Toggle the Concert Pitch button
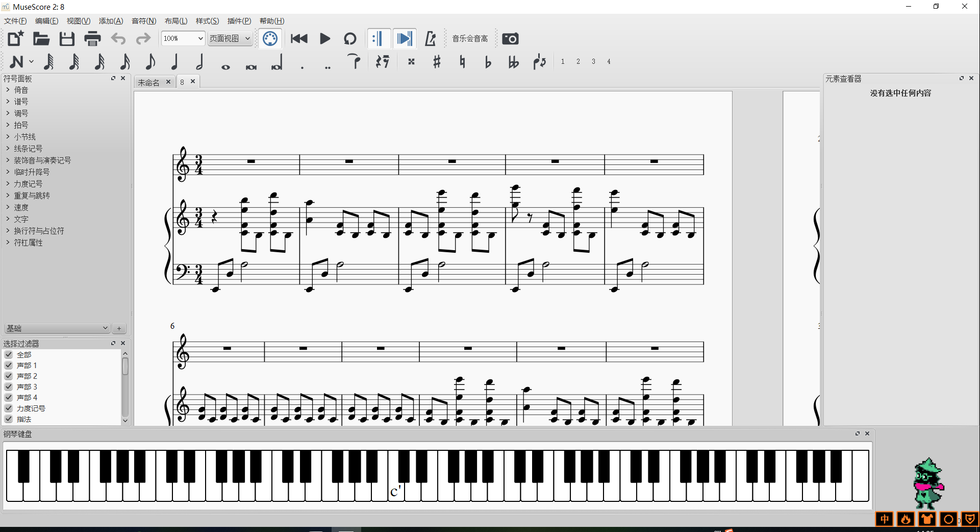 (x=470, y=39)
